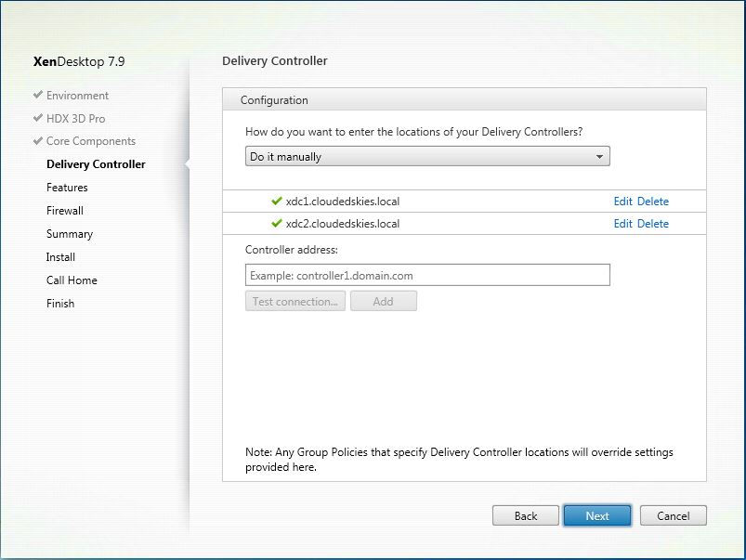Click the green checkmark beside xdc2.cloudedskies.local
Screen dimensions: 746x560
pos(277,223)
